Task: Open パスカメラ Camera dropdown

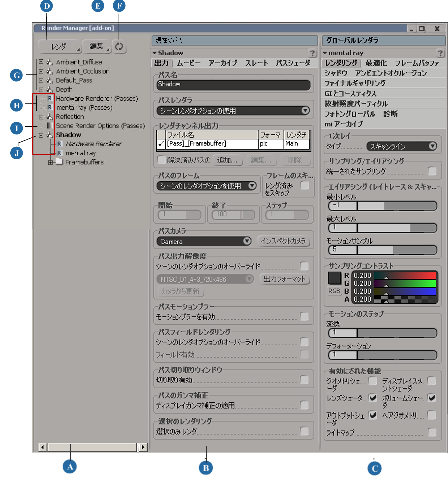Action: (204, 241)
